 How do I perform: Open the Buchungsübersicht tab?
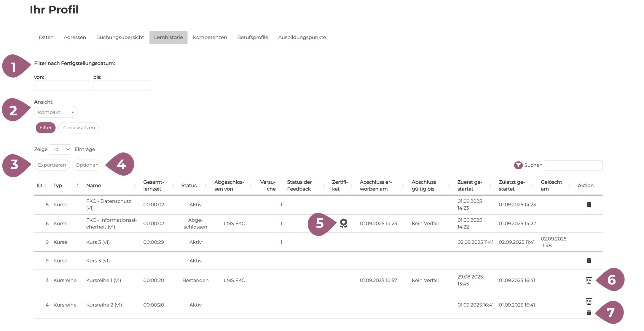pos(120,37)
